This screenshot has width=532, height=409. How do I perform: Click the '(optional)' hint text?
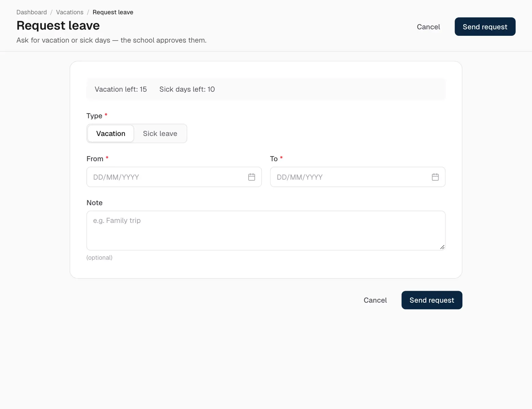click(x=99, y=258)
